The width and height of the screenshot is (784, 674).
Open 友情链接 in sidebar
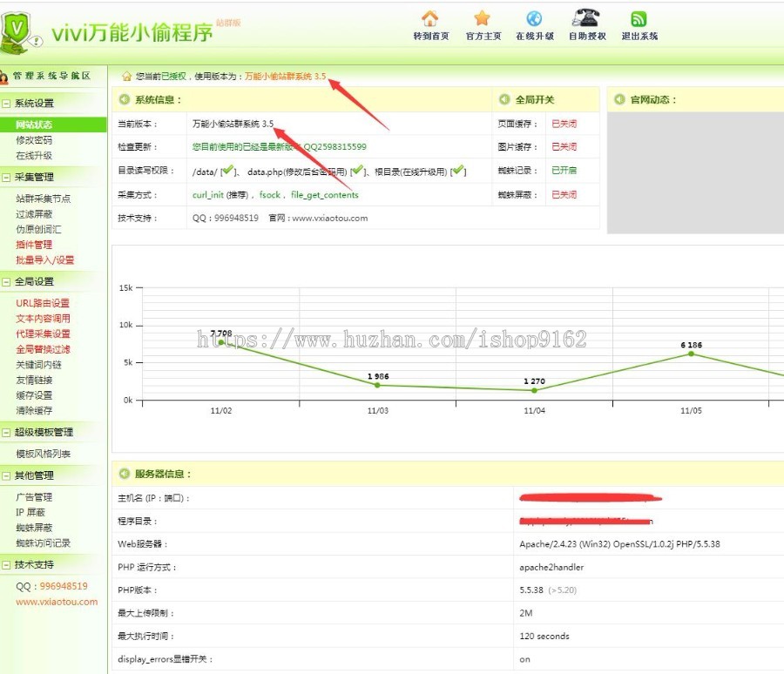pyautogui.click(x=34, y=380)
